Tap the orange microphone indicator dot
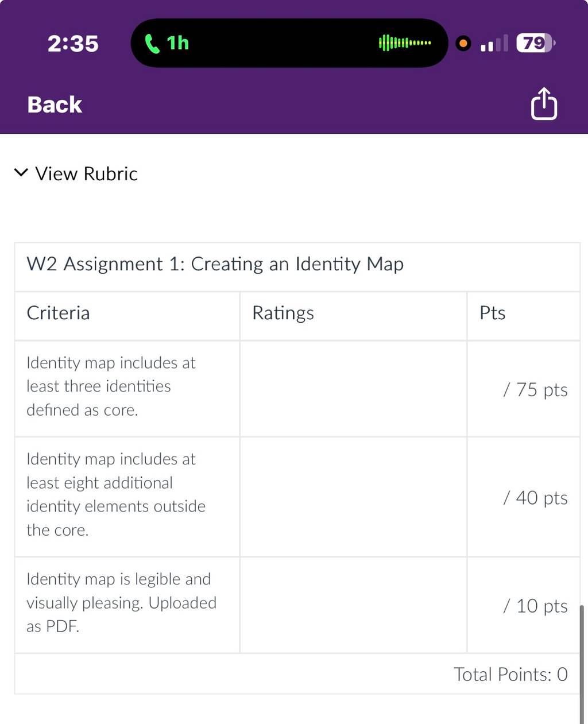588x724 pixels. point(463,43)
